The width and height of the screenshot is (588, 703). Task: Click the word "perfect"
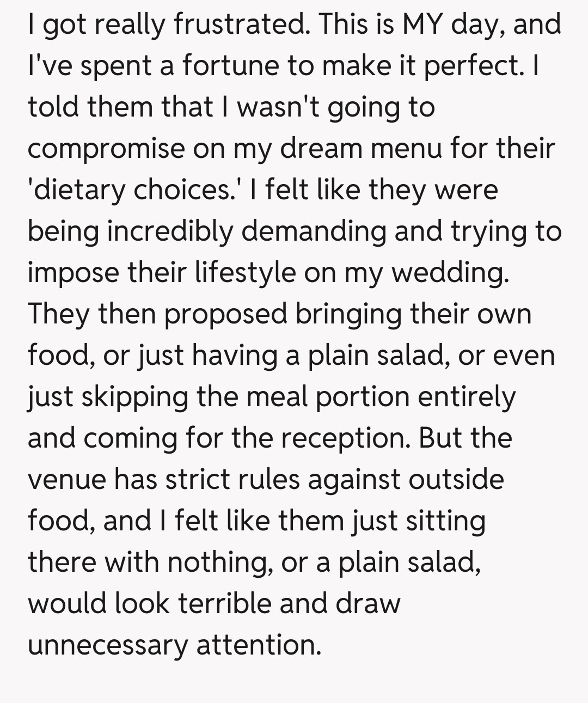point(473,66)
